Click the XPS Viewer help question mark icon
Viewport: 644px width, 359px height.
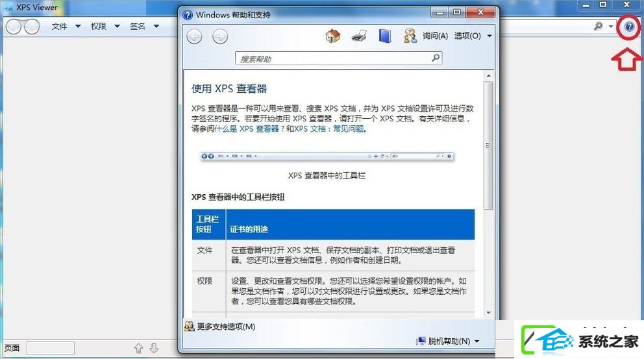point(629,27)
